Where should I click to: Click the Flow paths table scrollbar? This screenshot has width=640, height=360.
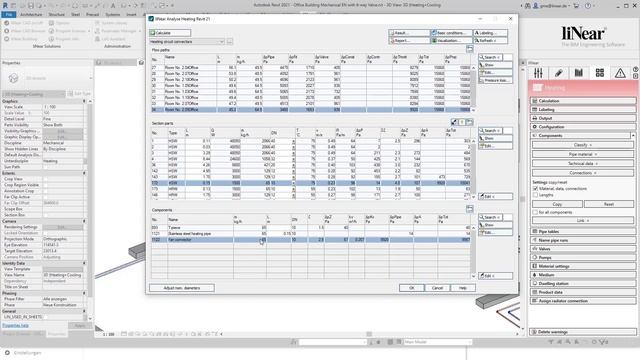(x=473, y=89)
